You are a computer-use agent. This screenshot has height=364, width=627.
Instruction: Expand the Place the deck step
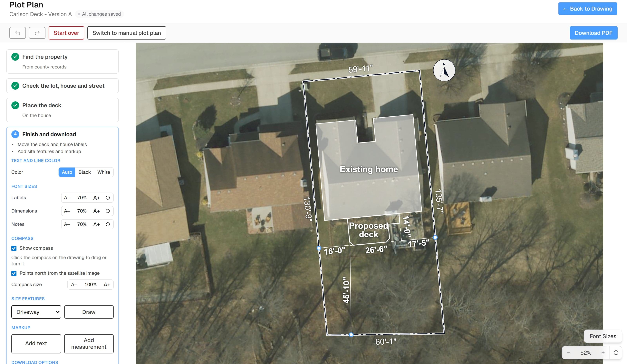coord(63,110)
